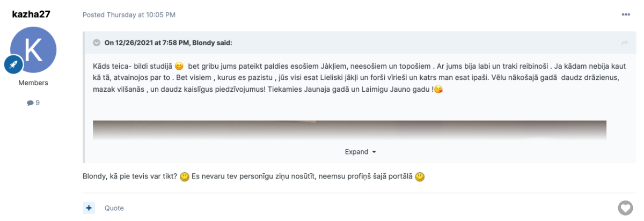Click the Quote reply link
Image resolution: width=644 pixels, height=221 pixels.
pos(114,208)
